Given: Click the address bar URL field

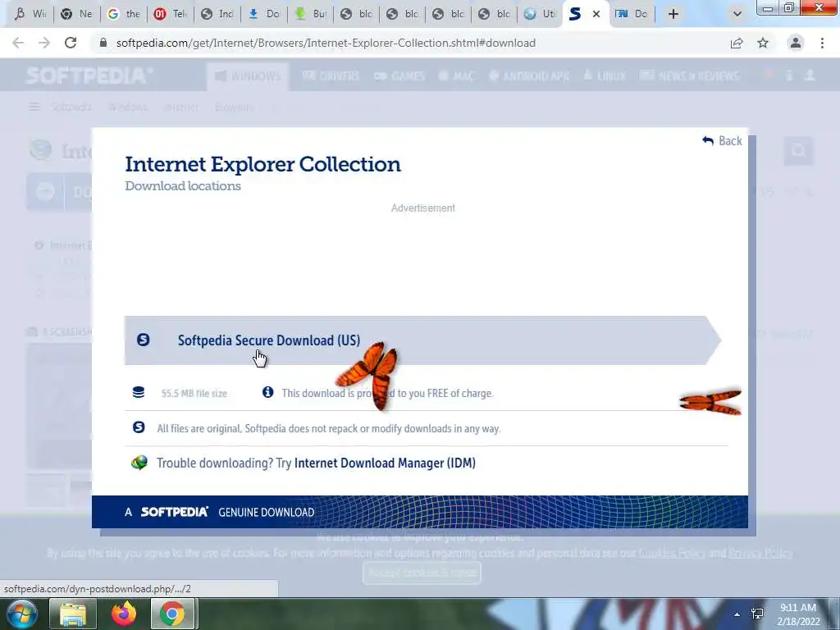Looking at the screenshot, I should [326, 43].
